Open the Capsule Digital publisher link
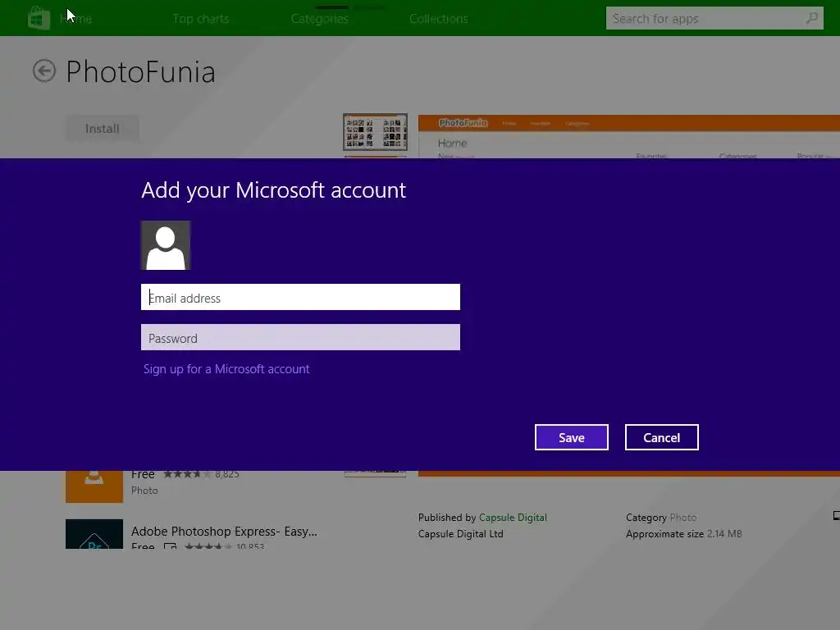This screenshot has width=840, height=630. pyautogui.click(x=513, y=518)
